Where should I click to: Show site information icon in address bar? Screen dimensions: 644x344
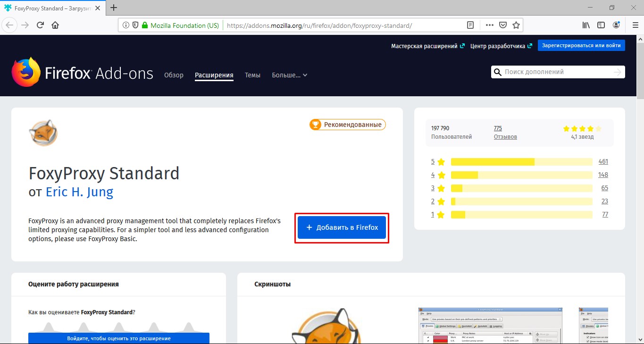pyautogui.click(x=126, y=25)
